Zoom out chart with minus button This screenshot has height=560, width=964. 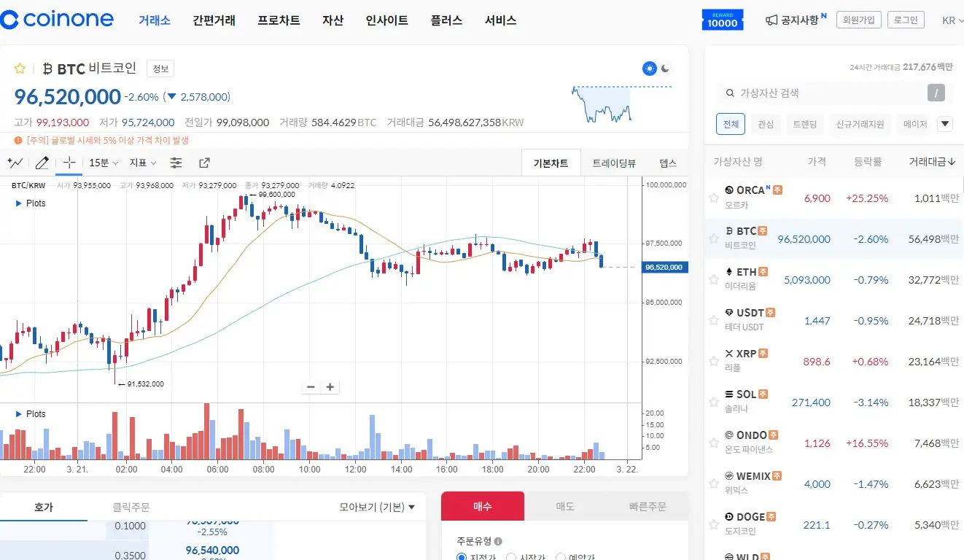click(311, 387)
